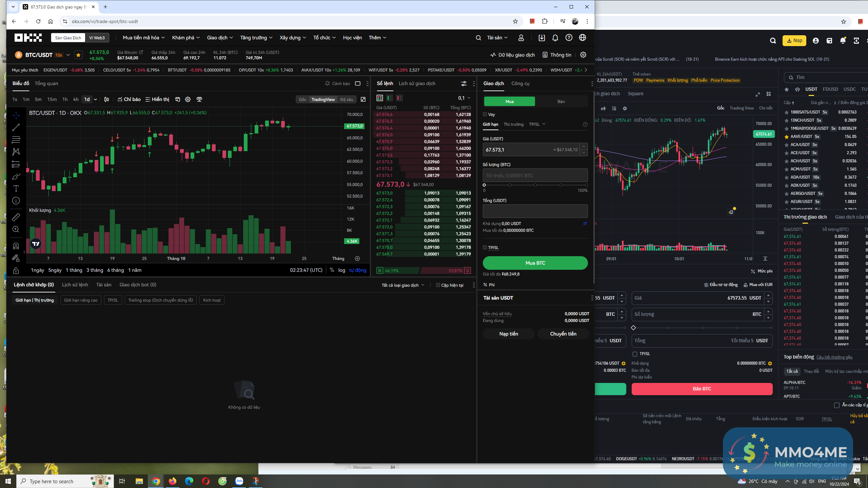The image size is (868, 488).
Task: Click the Nạp tiền button
Action: (508, 334)
